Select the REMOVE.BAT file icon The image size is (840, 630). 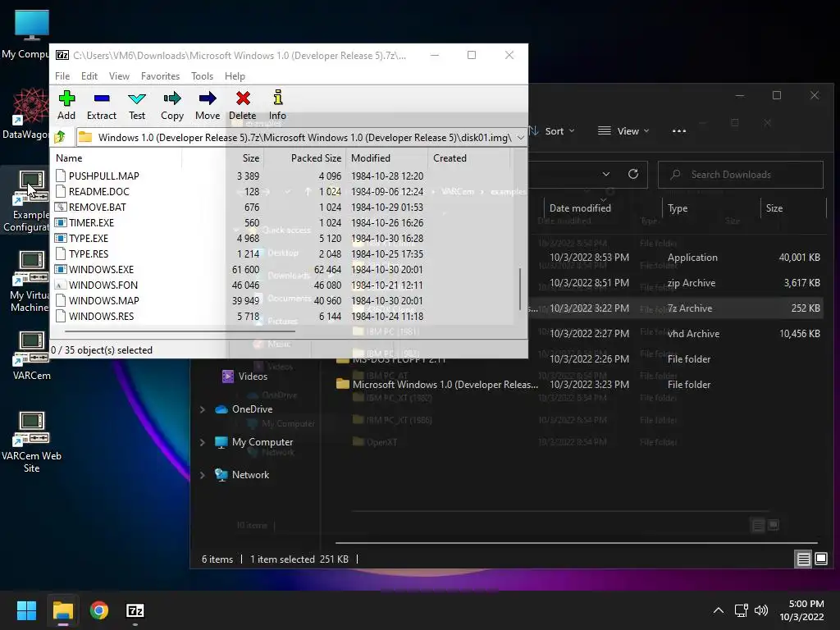pos(61,207)
